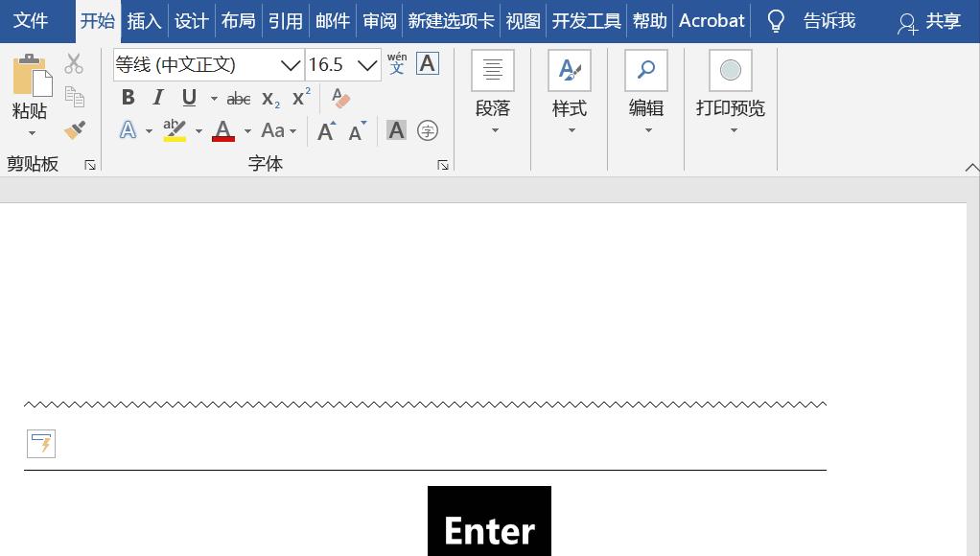Click the Phonetic Guide icon

click(396, 64)
